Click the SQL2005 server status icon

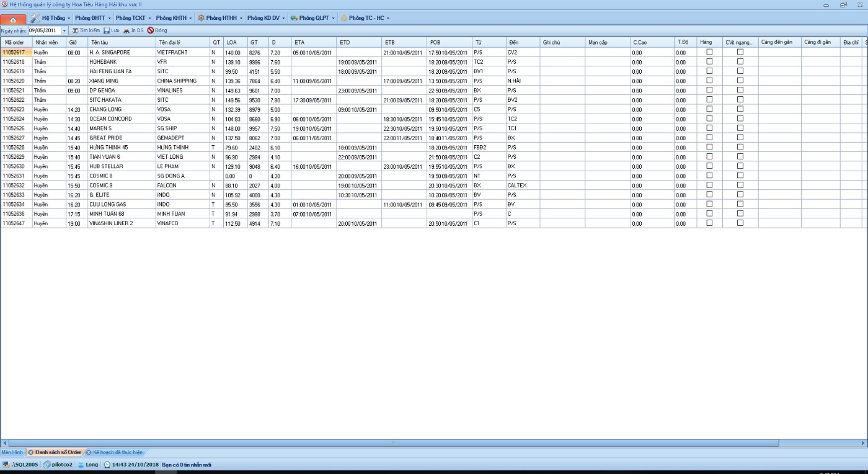[x=6, y=464]
